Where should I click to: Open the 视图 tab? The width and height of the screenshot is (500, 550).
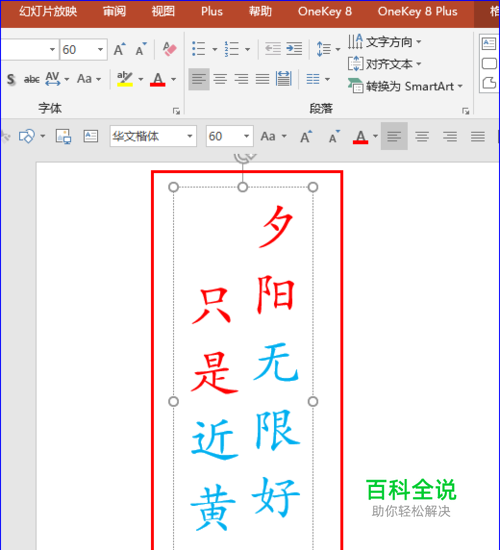tap(163, 12)
